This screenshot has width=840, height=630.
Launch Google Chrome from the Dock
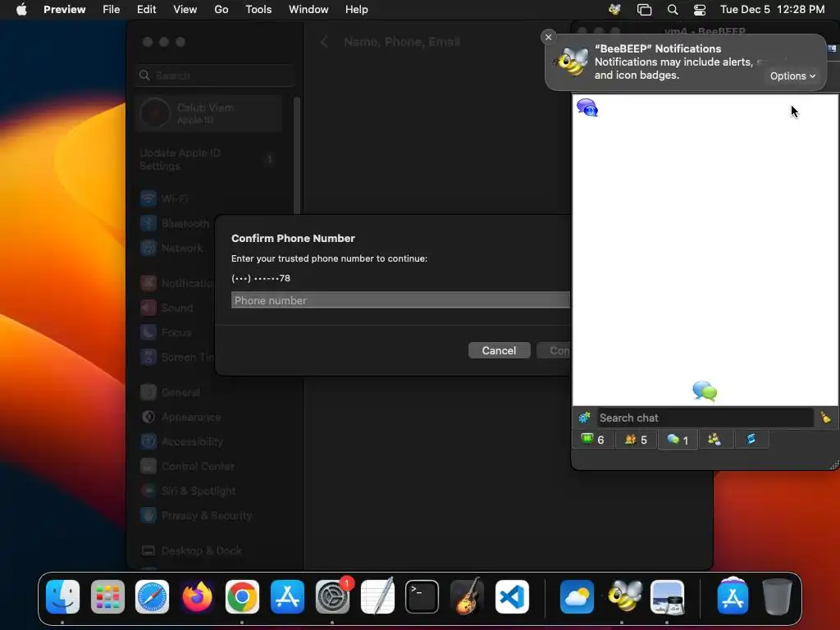(242, 597)
